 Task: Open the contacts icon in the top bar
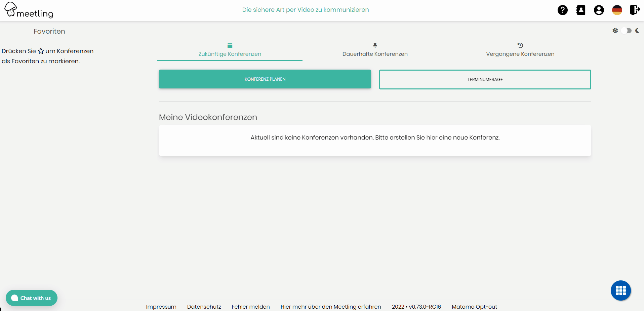coord(580,10)
